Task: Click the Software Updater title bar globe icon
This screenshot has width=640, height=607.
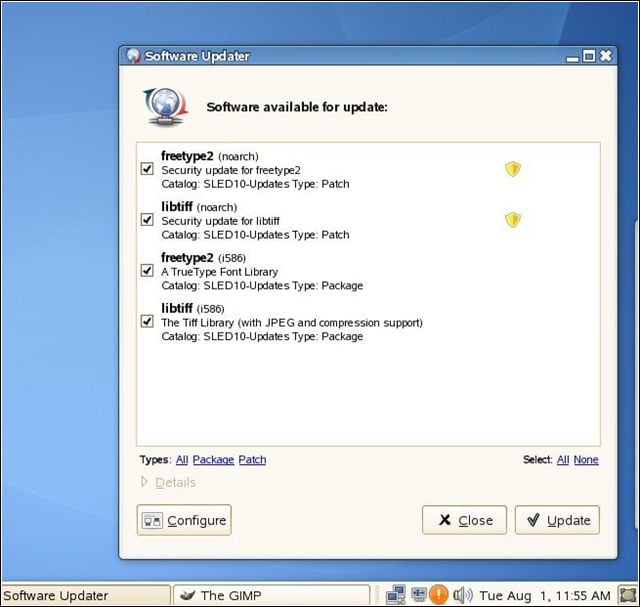Action: [x=133, y=56]
